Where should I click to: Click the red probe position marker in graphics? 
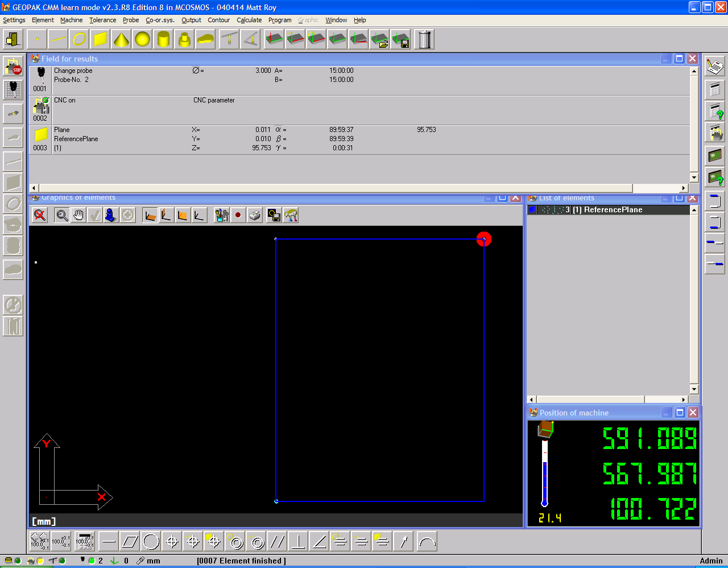pyautogui.click(x=483, y=239)
